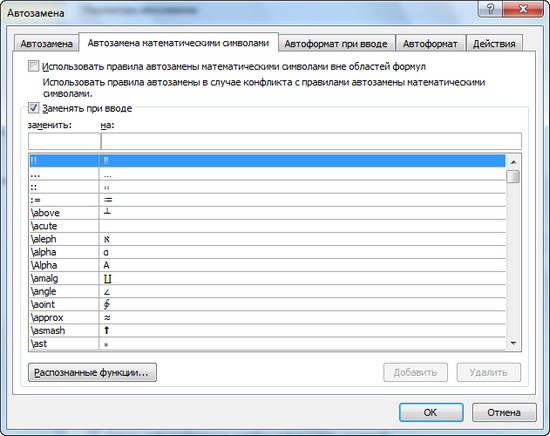Viewport: 550px width, 436px height.
Task: Click the заменить input field
Action: [64, 141]
